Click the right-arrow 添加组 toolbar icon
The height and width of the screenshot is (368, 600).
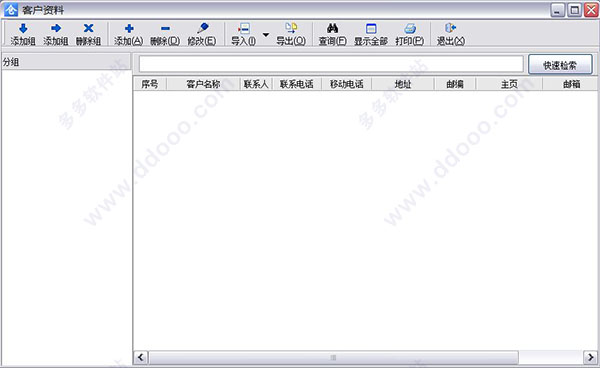(x=56, y=28)
